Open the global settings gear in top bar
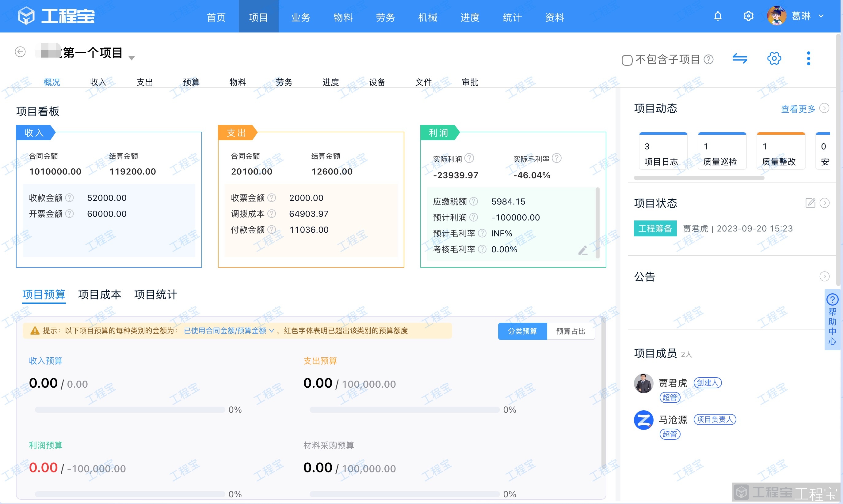Image resolution: width=843 pixels, height=504 pixels. [749, 16]
